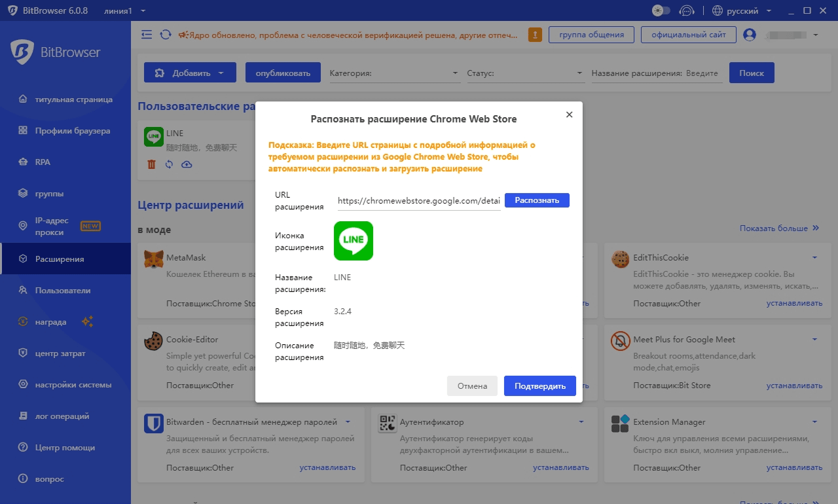Open лог операций in the sidebar
The image size is (838, 504).
[65, 416]
